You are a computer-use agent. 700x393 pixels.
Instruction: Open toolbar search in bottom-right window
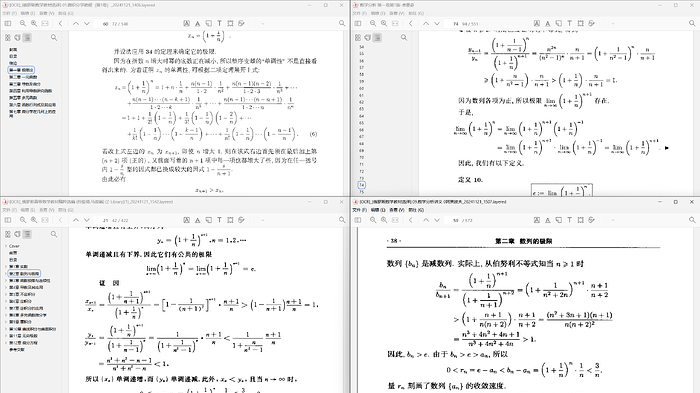[x=692, y=220]
